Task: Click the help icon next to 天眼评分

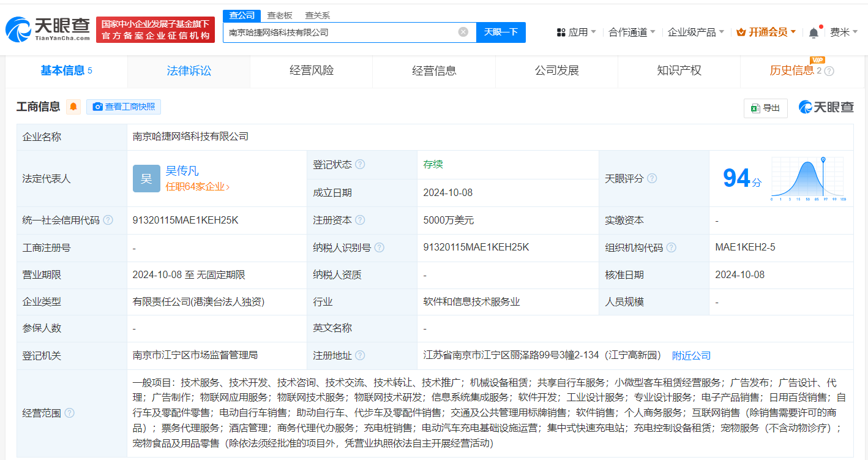Action: coord(652,178)
